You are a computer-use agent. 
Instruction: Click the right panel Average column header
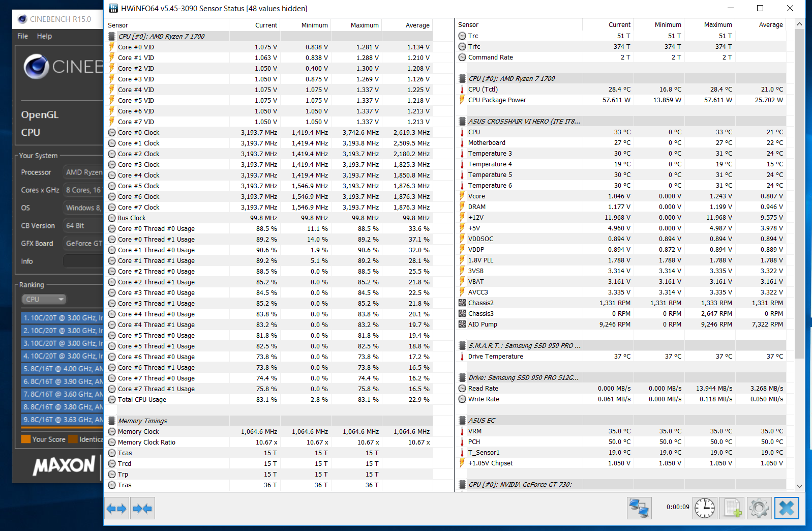pyautogui.click(x=761, y=24)
